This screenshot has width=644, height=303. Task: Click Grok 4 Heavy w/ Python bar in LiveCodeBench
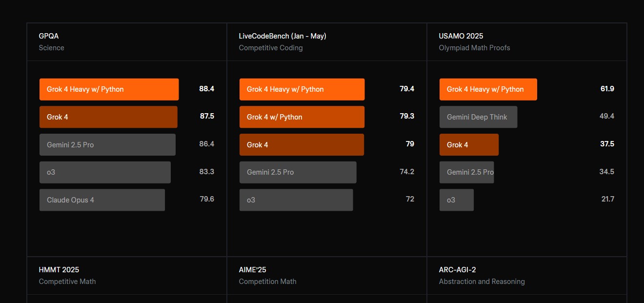[302, 89]
